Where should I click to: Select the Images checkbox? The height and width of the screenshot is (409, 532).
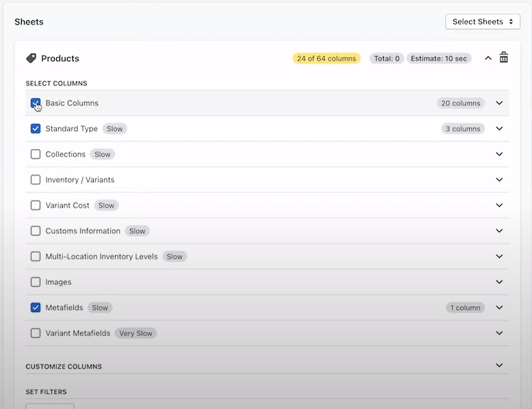tap(36, 282)
